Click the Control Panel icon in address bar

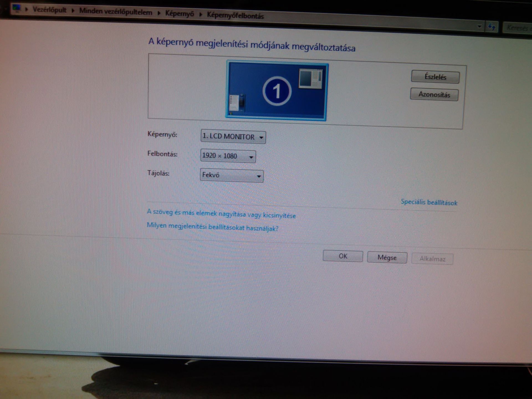(16, 8)
